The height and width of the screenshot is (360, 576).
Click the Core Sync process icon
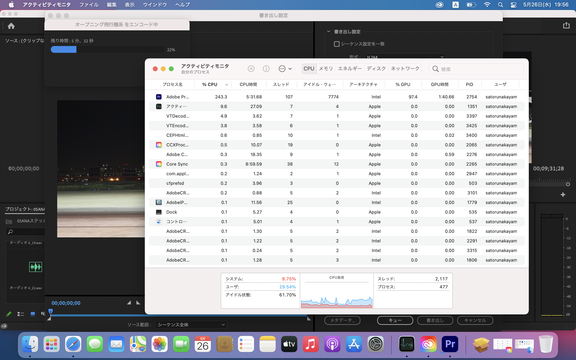(x=159, y=164)
